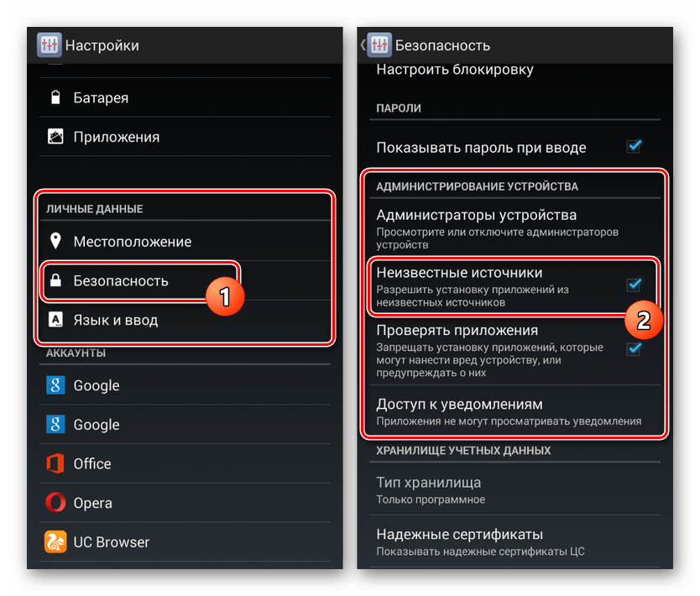Tap the back chevron on the Безопасность header

click(361, 44)
